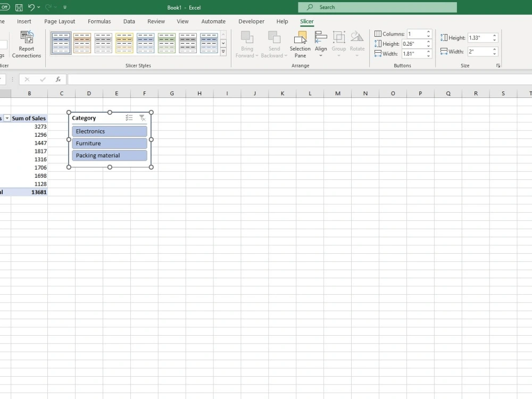Apply the first blue slicer style
The width and height of the screenshot is (532, 399).
click(x=61, y=43)
